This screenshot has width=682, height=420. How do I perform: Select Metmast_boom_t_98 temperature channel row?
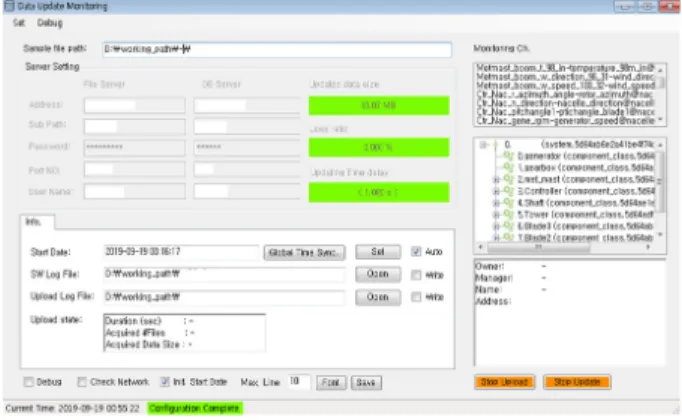point(565,68)
